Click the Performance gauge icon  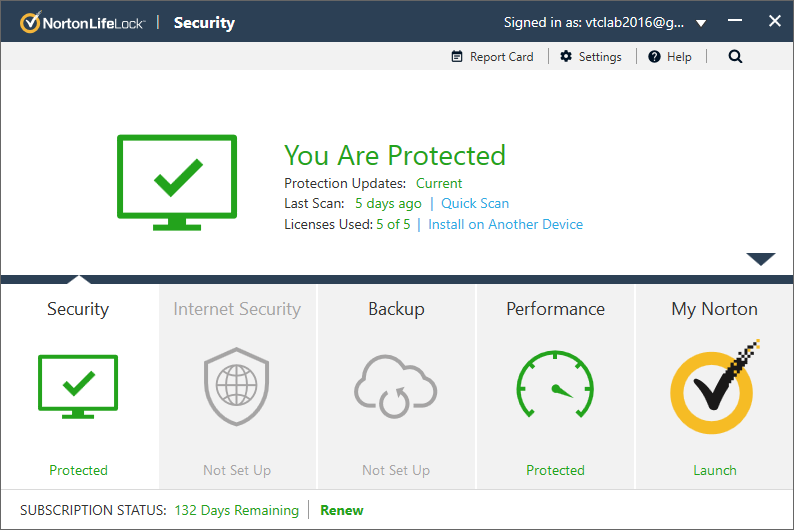click(x=555, y=387)
